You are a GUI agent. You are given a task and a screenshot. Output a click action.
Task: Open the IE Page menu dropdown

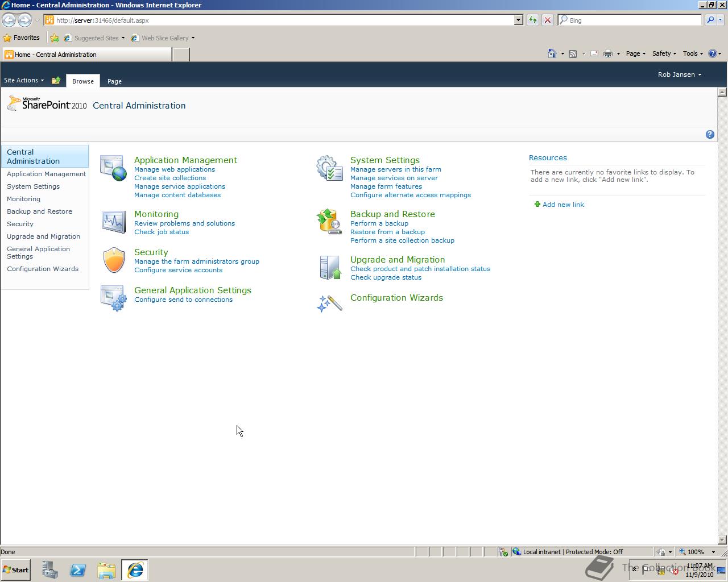(635, 53)
